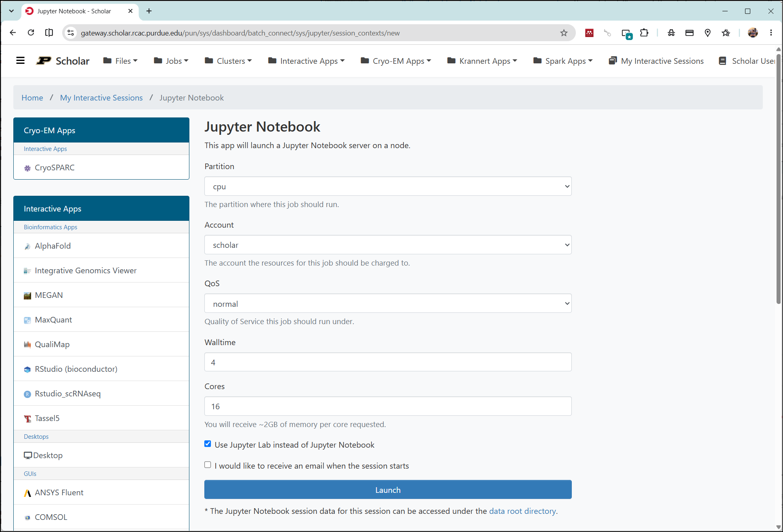Open new browser tab with plus icon
Viewport: 783px width, 532px height.
point(149,11)
